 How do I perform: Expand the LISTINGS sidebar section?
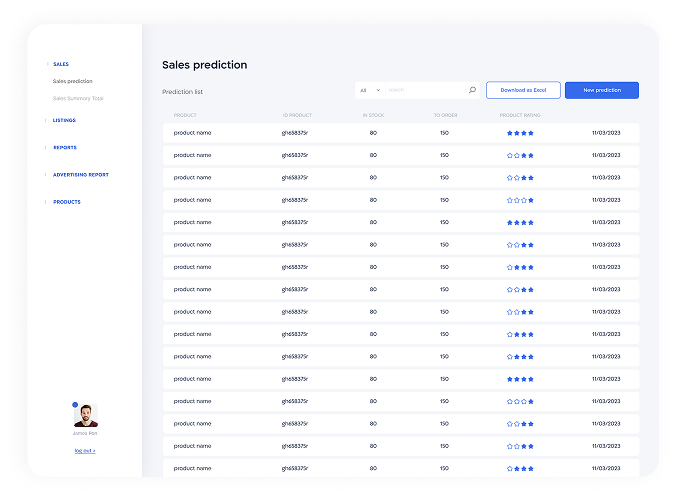click(x=64, y=120)
